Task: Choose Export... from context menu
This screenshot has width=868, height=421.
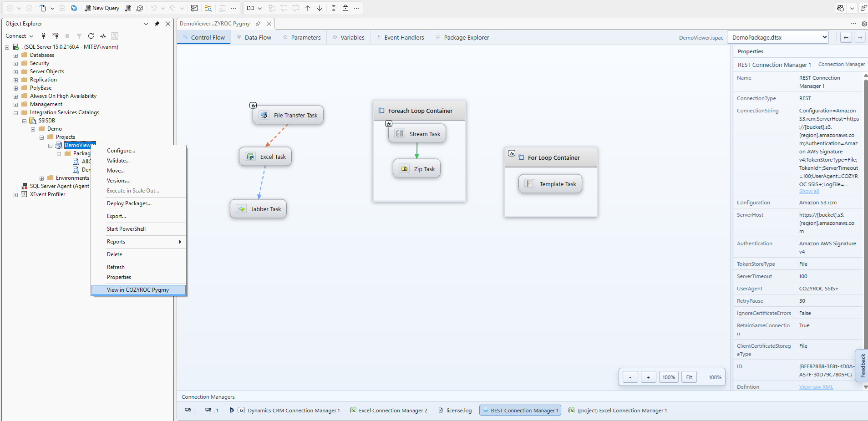Action: coord(138,216)
